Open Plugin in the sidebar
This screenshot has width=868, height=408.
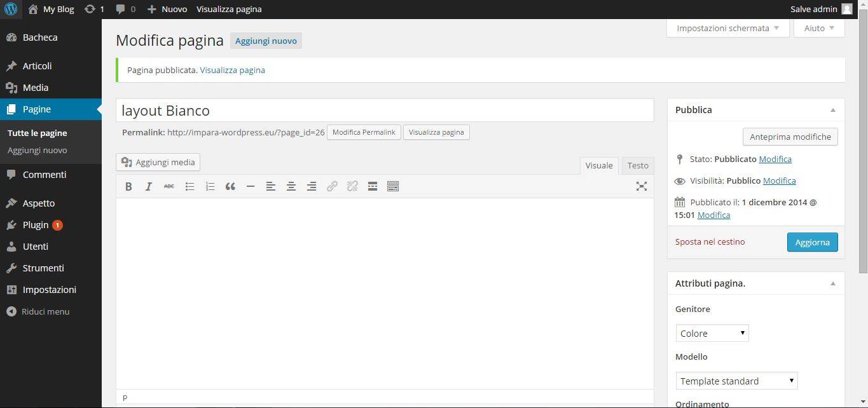click(51, 225)
